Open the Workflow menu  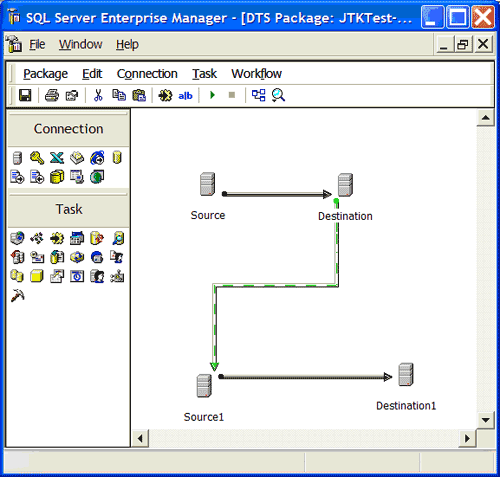(256, 74)
